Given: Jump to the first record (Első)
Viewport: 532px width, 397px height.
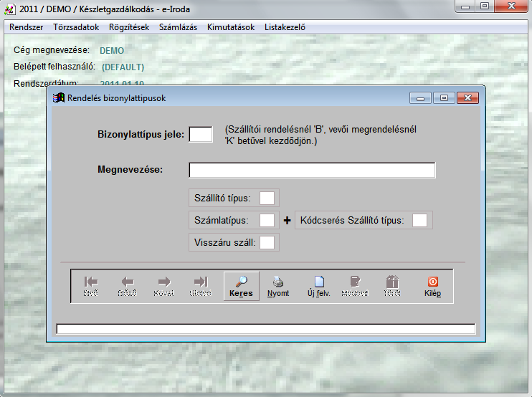Looking at the screenshot, I should point(90,286).
